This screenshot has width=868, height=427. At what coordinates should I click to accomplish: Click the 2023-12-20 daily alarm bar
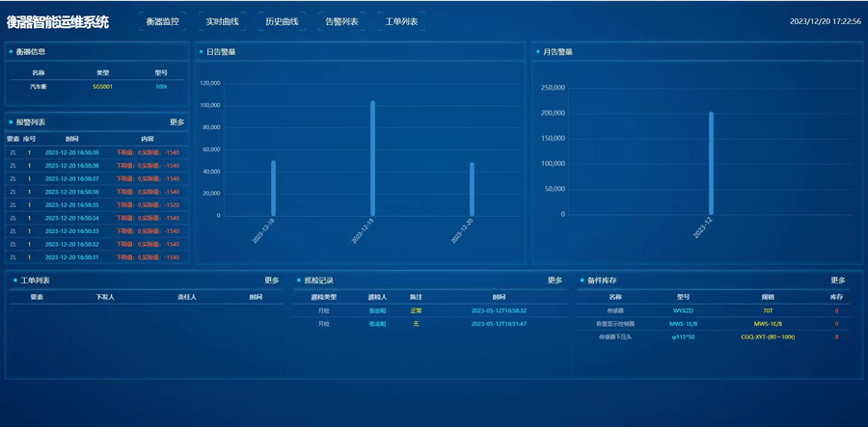(x=472, y=189)
